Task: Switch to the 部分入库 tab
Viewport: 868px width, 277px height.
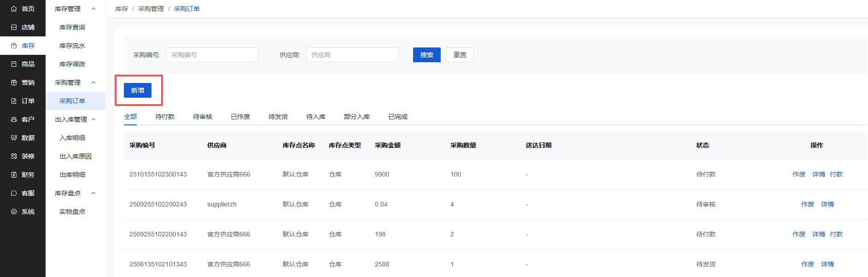Action: pos(357,117)
